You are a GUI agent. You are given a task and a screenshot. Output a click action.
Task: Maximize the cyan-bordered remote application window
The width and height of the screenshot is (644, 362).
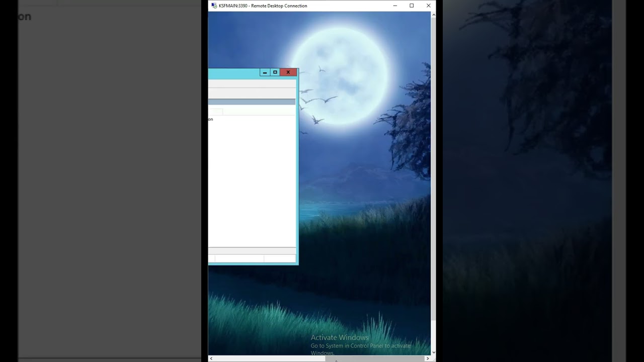(275, 72)
